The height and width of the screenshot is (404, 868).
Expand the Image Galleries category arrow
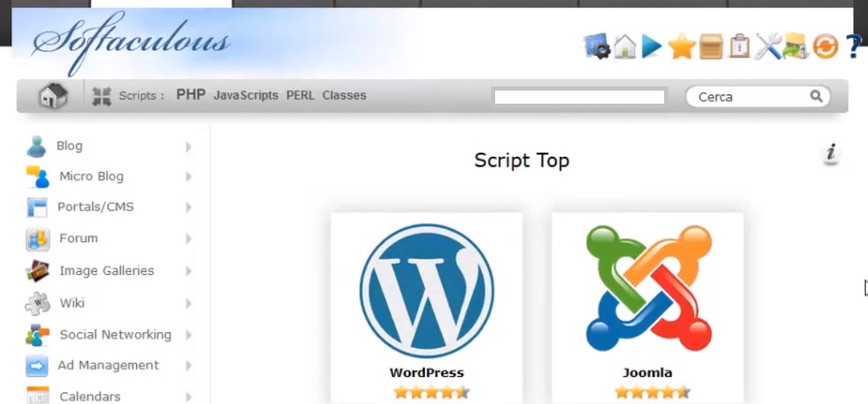tap(188, 272)
